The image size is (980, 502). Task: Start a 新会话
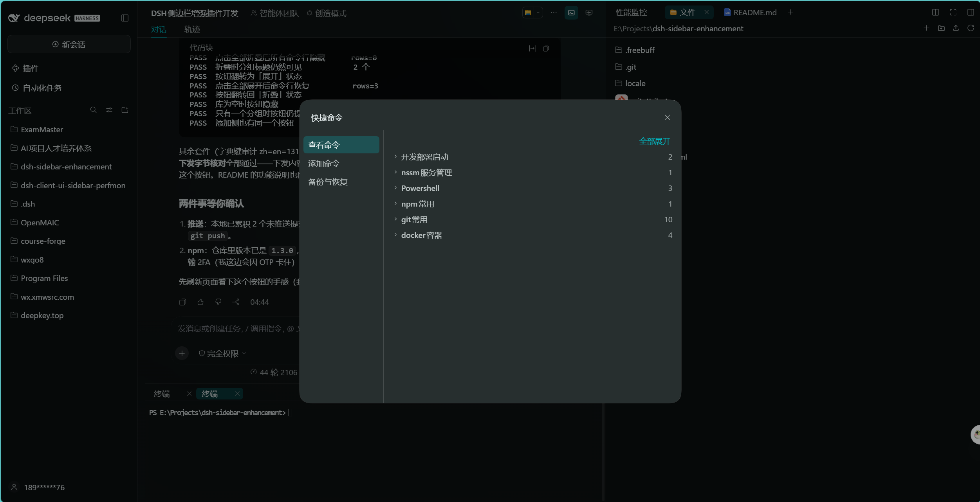(69, 44)
